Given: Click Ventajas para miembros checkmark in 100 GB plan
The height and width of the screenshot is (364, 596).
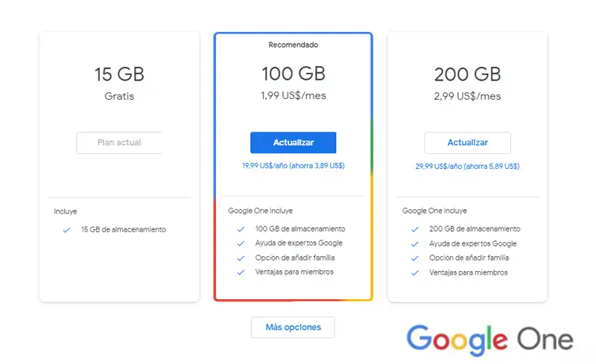Looking at the screenshot, I should (x=241, y=272).
